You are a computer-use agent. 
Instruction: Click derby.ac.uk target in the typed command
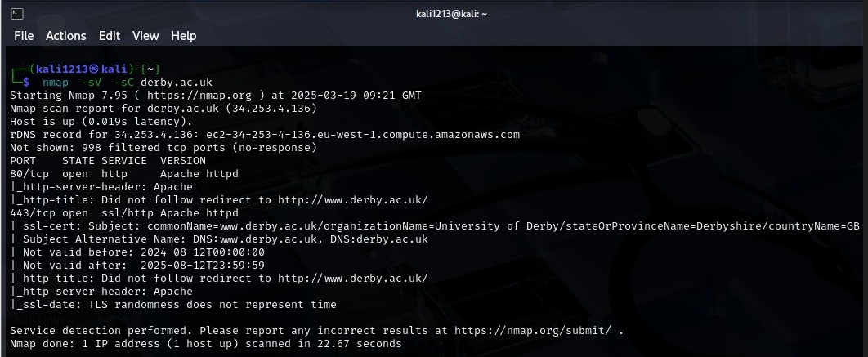(176, 82)
